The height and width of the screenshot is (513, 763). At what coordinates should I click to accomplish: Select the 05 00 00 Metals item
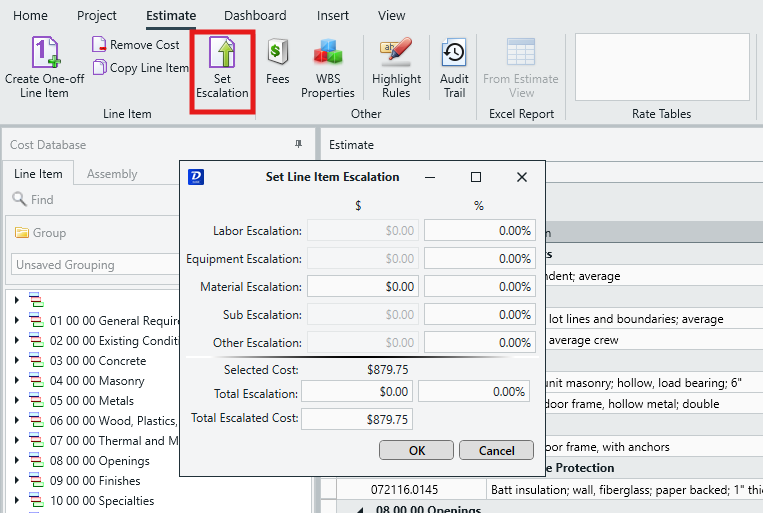tap(98, 401)
